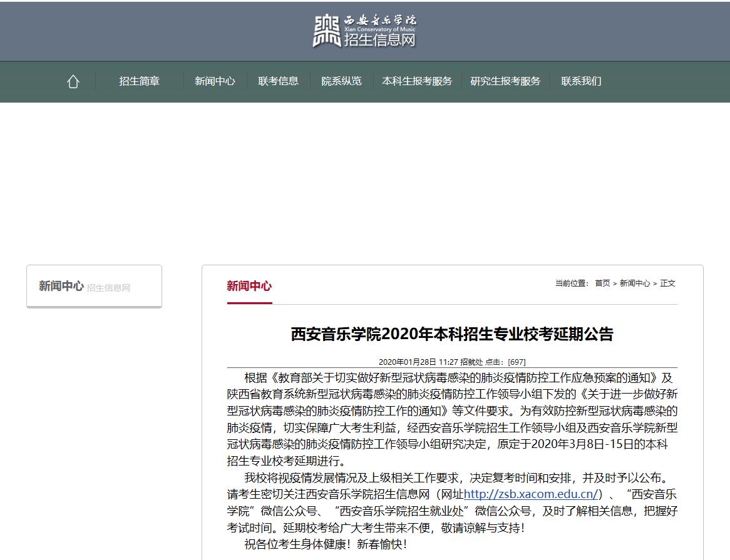Click 正文 in breadcrumb trail
Viewport: 730px width, 560px height.
pyautogui.click(x=667, y=283)
